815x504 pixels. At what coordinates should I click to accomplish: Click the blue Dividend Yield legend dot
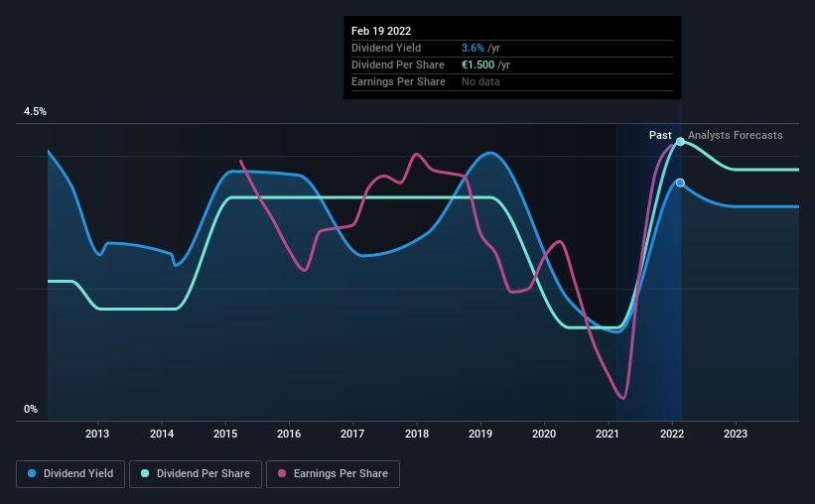[32, 473]
